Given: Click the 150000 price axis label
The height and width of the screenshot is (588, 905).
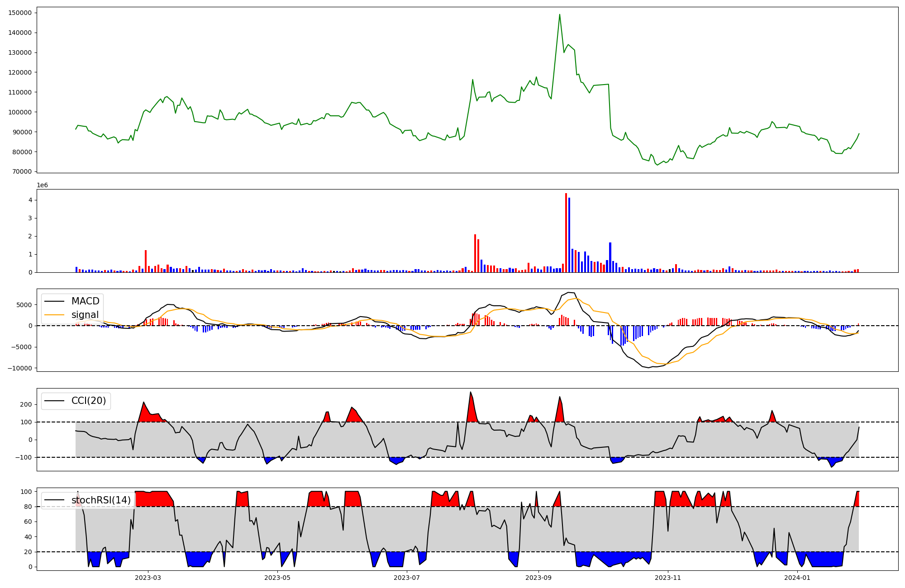Looking at the screenshot, I should pyautogui.click(x=20, y=13).
